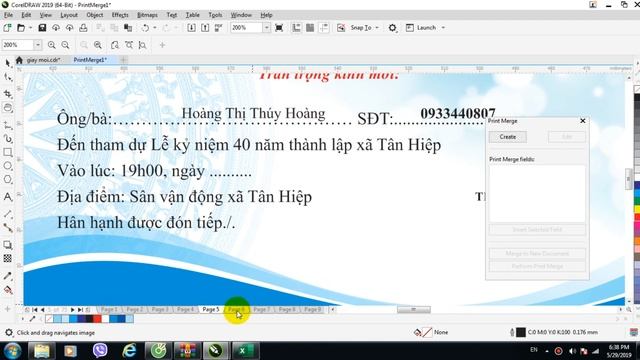
Task: Select the Text tool
Action: [x=7, y=197]
